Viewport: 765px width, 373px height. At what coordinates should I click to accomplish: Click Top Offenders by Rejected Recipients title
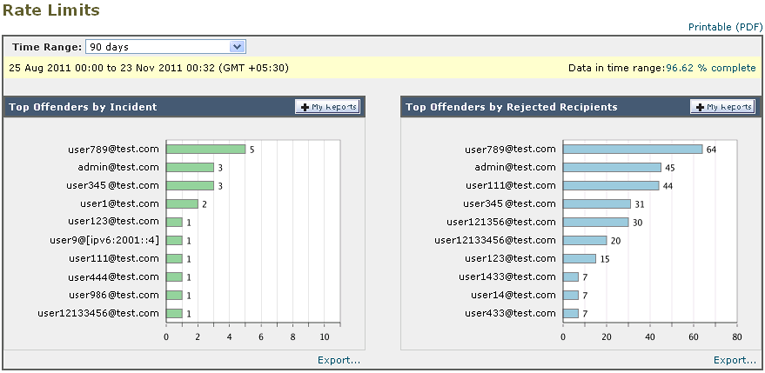click(x=511, y=107)
